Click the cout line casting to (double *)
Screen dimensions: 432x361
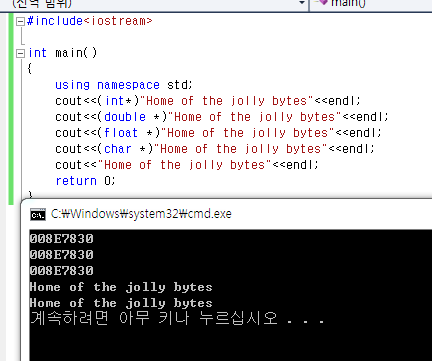pos(222,117)
